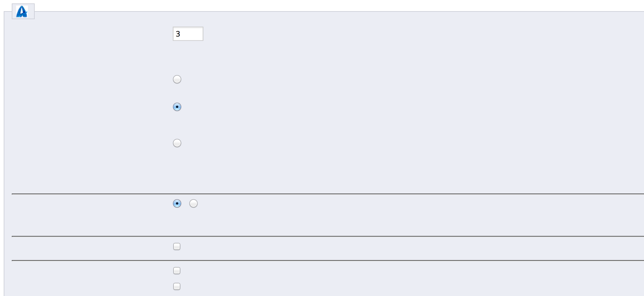The height and width of the screenshot is (296, 644).
Task: Open the legend tab with blue logo
Action: 23,12
